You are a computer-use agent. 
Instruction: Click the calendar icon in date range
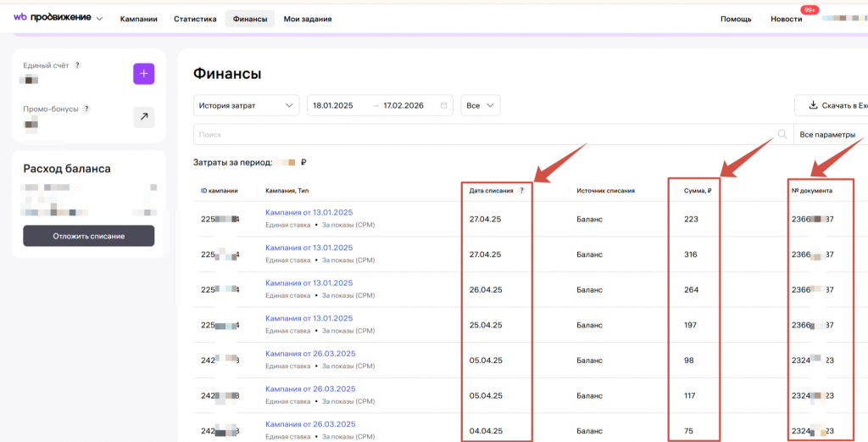pyautogui.click(x=444, y=106)
